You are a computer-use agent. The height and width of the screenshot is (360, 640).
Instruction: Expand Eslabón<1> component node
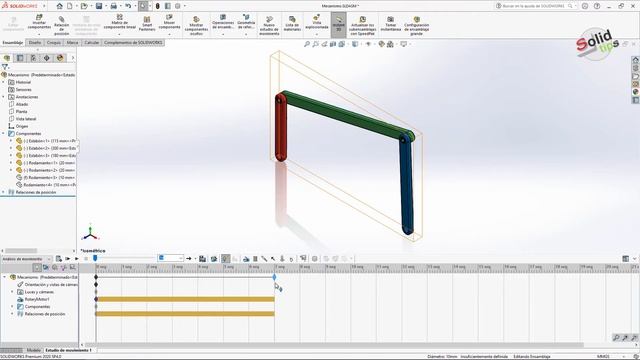(x=11, y=141)
